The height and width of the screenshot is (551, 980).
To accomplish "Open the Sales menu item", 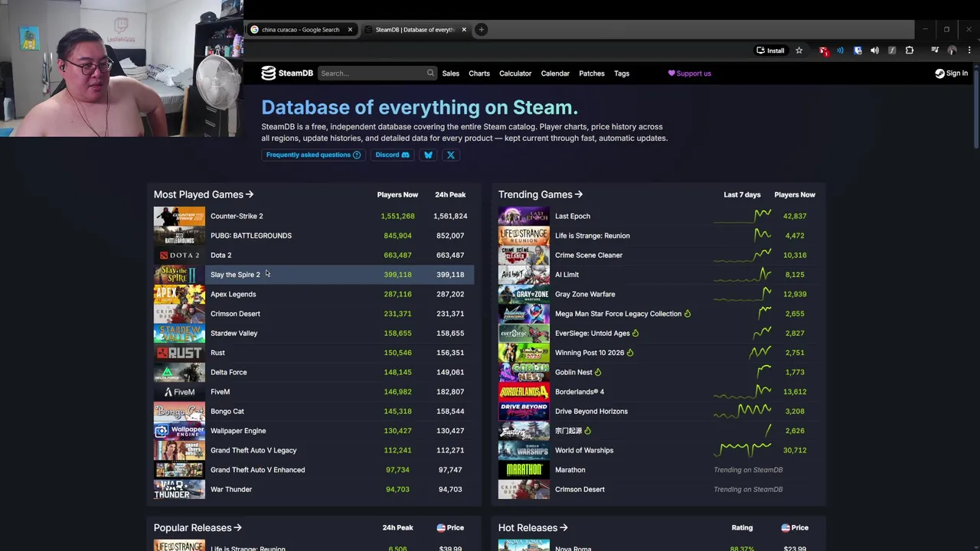I will [450, 73].
